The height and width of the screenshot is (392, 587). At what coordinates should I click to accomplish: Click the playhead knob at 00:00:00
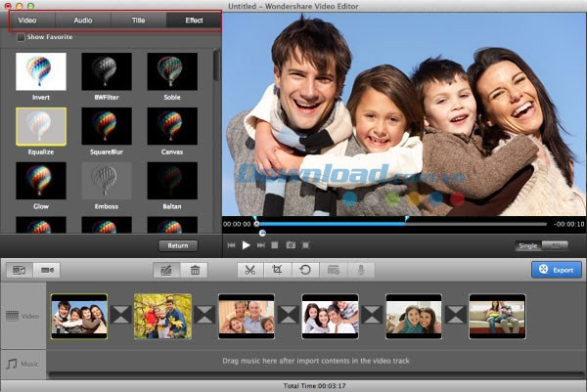coord(256,224)
